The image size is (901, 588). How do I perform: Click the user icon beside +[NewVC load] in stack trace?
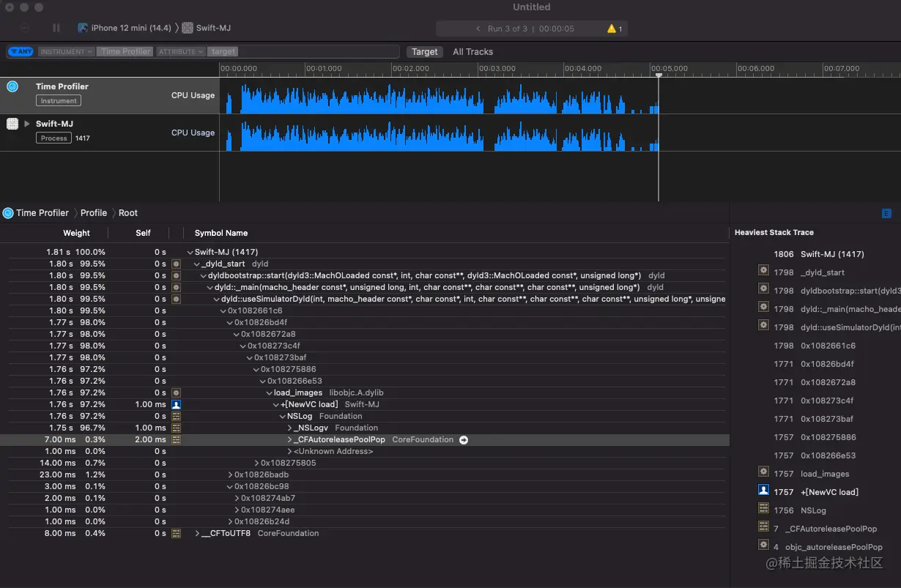click(763, 490)
